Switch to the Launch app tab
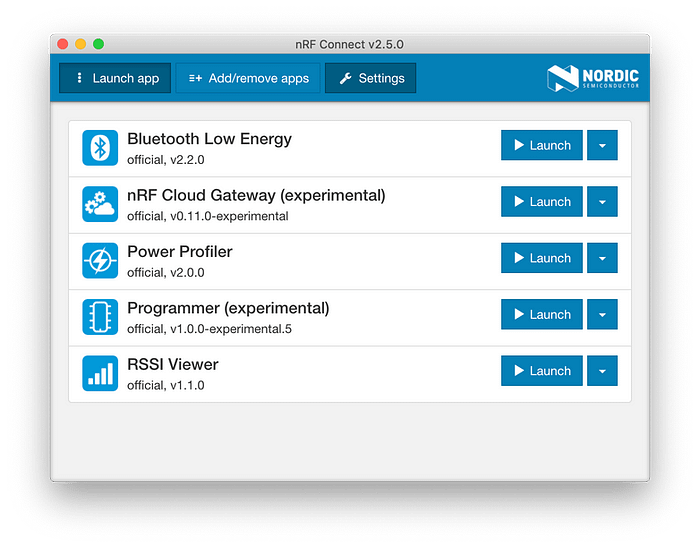Screen dimensions: 700x548 point(115,78)
